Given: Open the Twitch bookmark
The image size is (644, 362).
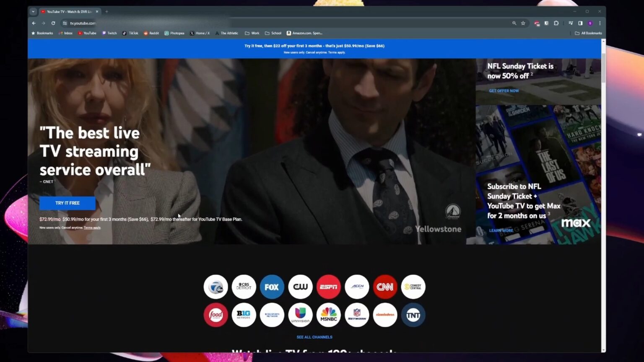Looking at the screenshot, I should tap(109, 33).
